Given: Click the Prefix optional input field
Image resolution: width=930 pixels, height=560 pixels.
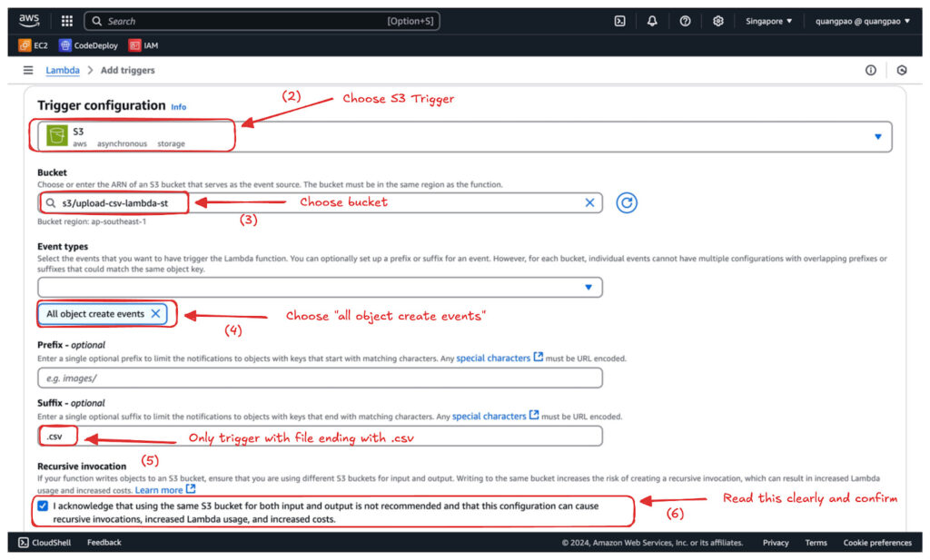Looking at the screenshot, I should 320,378.
